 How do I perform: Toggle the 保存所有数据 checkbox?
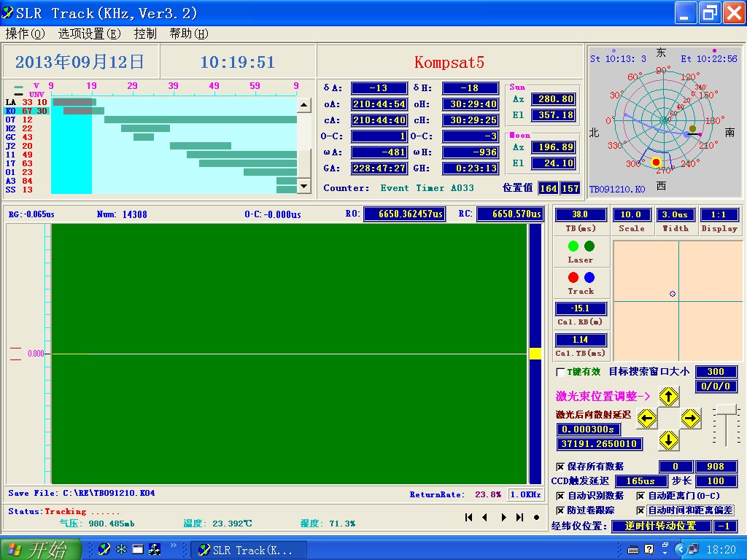click(x=560, y=467)
